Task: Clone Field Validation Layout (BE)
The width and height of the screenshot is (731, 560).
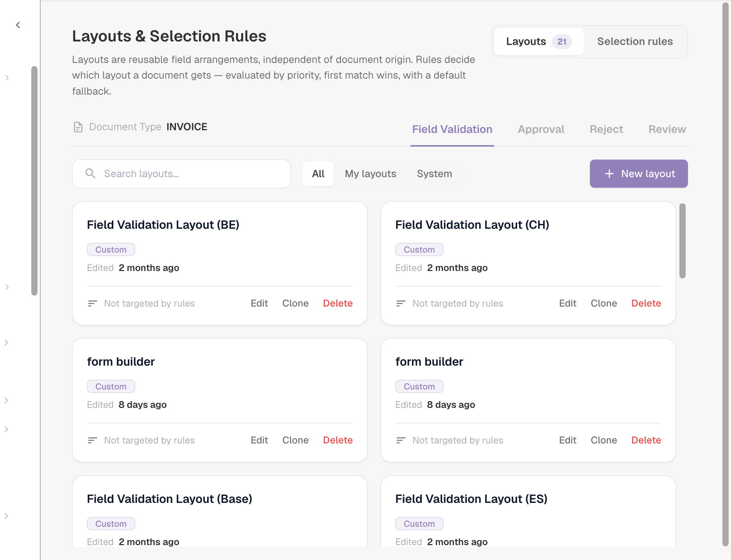Action: point(296,303)
